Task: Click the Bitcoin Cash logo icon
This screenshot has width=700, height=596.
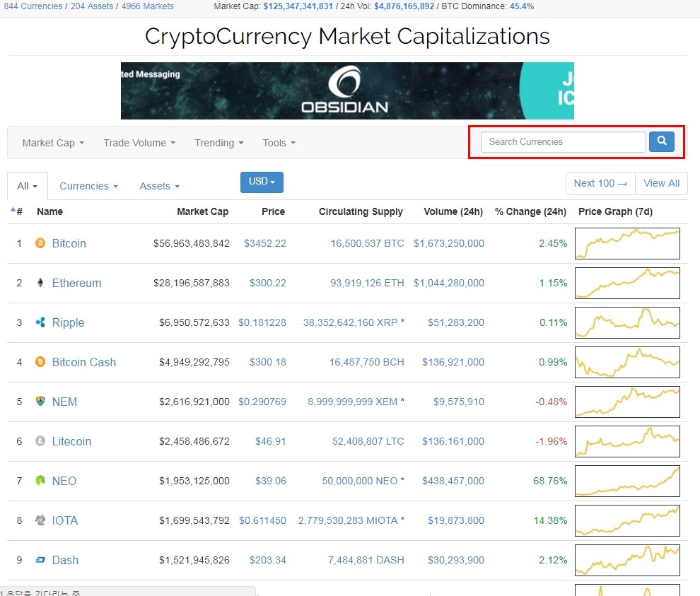Action: point(40,361)
